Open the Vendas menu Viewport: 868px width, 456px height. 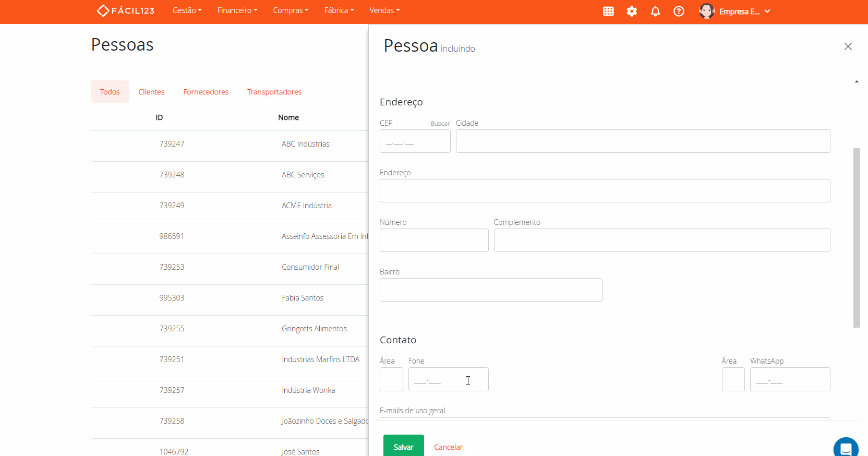click(x=384, y=10)
